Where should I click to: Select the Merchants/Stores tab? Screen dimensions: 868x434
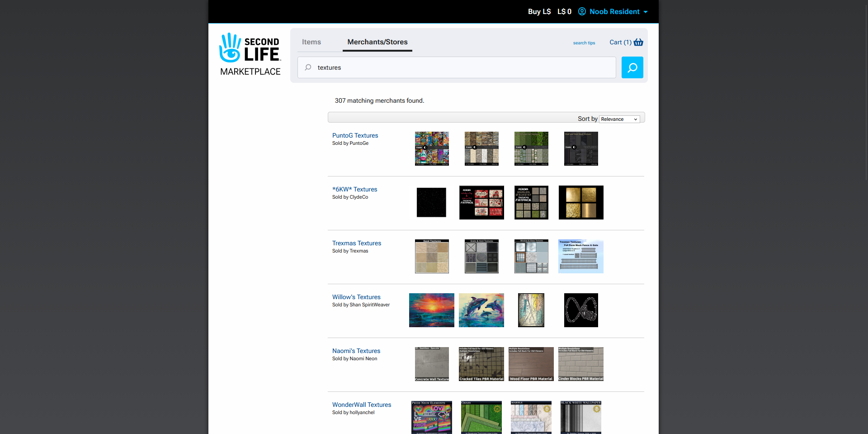click(377, 42)
